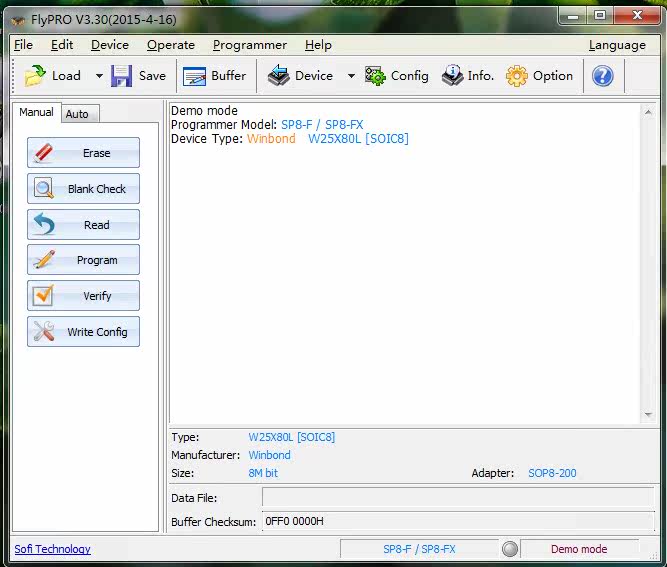Click the Save floppy disk icon
Viewport: 667px width, 567px height.
coord(122,76)
